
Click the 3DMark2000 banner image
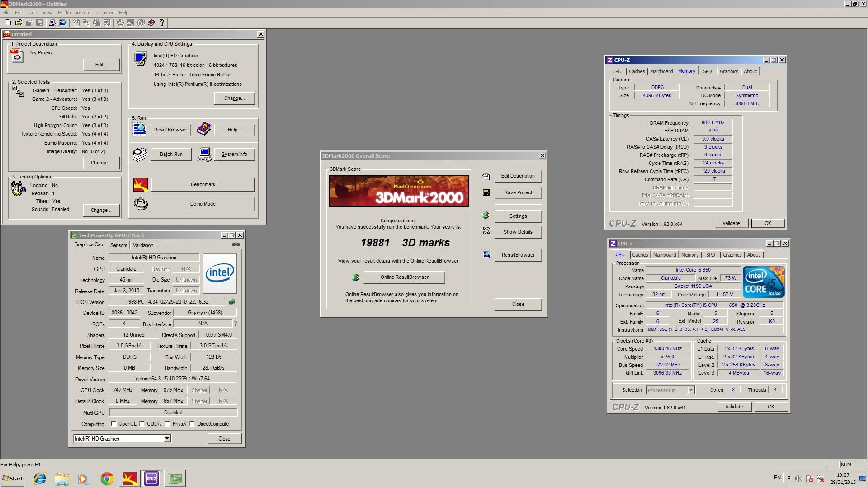click(399, 191)
